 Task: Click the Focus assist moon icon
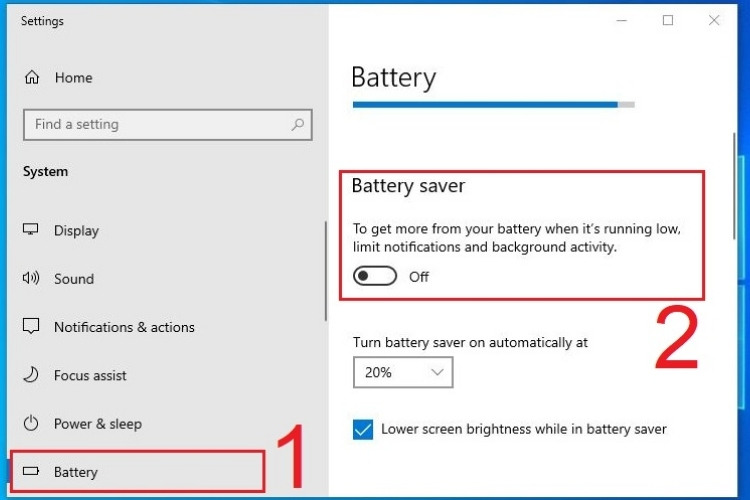(x=31, y=375)
